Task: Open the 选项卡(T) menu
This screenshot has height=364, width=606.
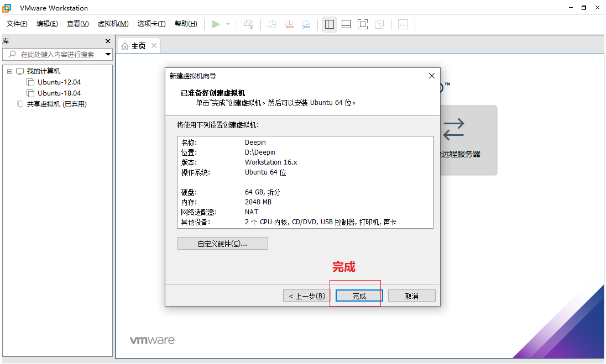Action: tap(151, 24)
